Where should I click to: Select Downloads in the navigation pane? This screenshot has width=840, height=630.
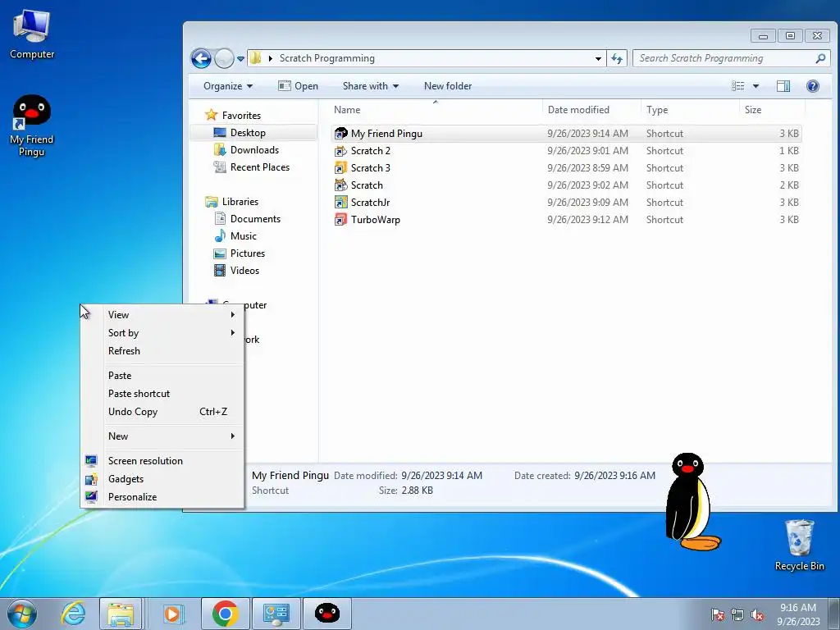tap(253, 150)
